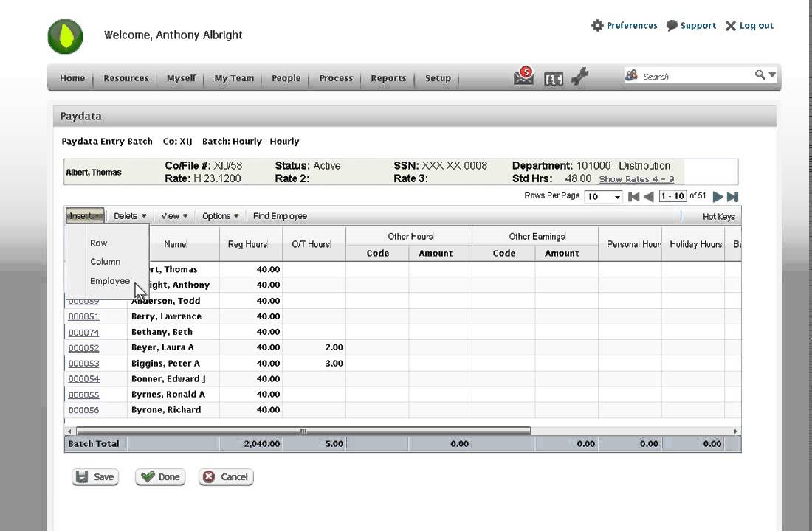Open the search options dropdown arrow
The height and width of the screenshot is (531, 812).
pyautogui.click(x=772, y=74)
